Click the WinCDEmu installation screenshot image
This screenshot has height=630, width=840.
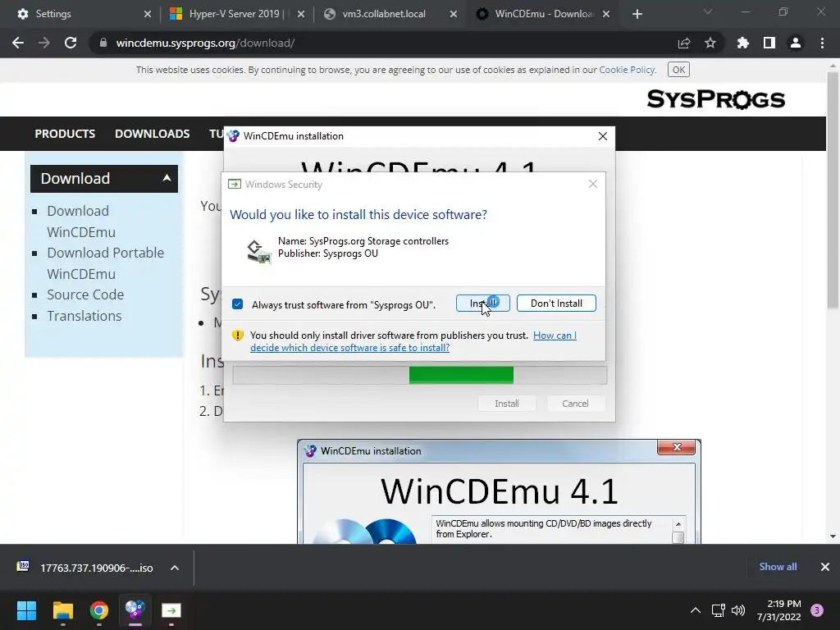(499, 491)
